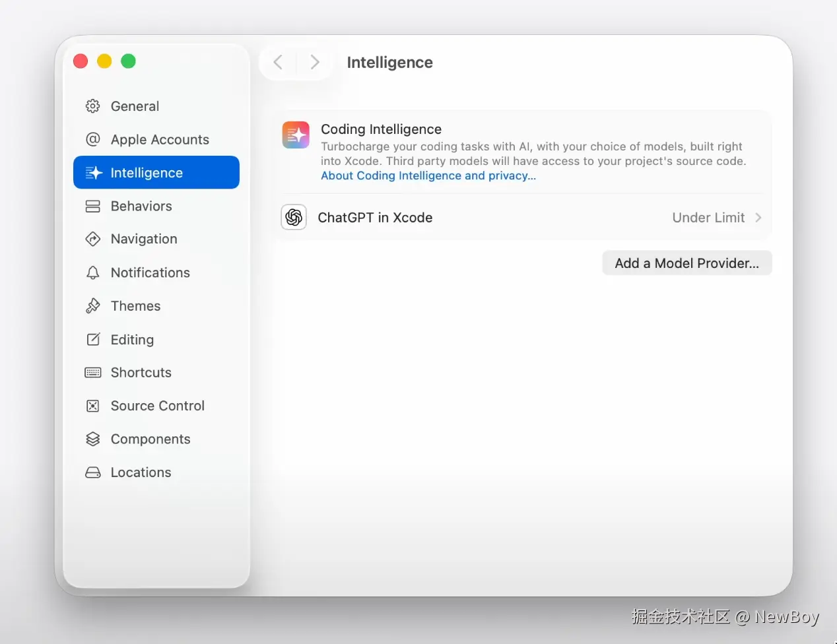The image size is (837, 644).
Task: Click the Navigation diamond arrow icon
Action: 93,239
